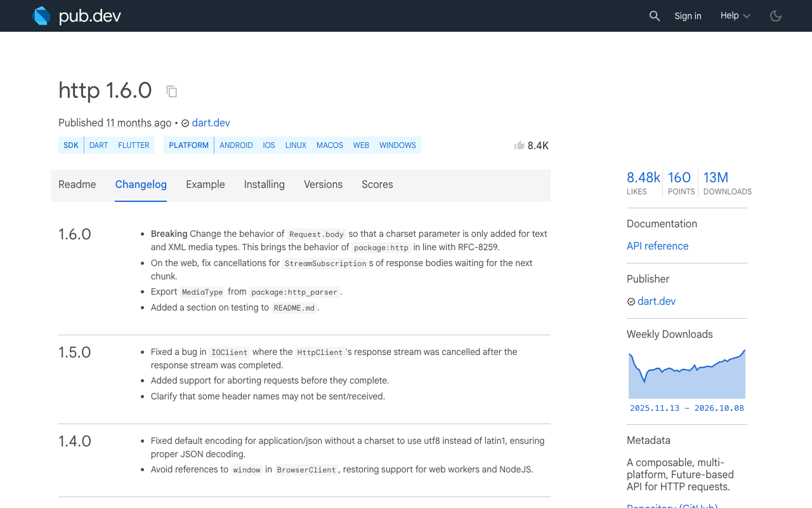Expand the Help dropdown menu
The image size is (812, 508).
tap(735, 16)
